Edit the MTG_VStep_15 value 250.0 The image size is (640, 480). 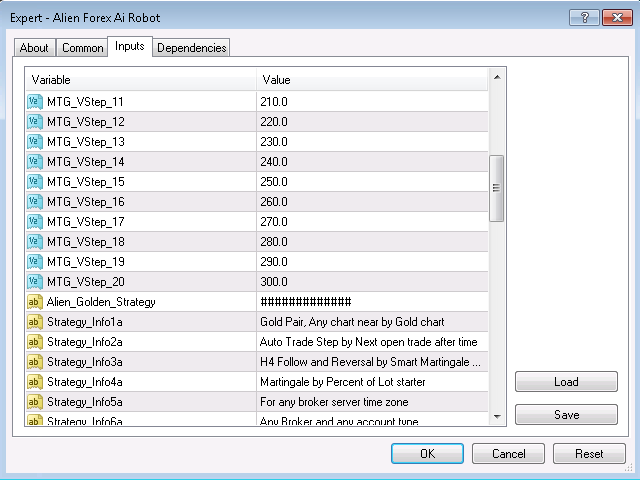tap(373, 181)
